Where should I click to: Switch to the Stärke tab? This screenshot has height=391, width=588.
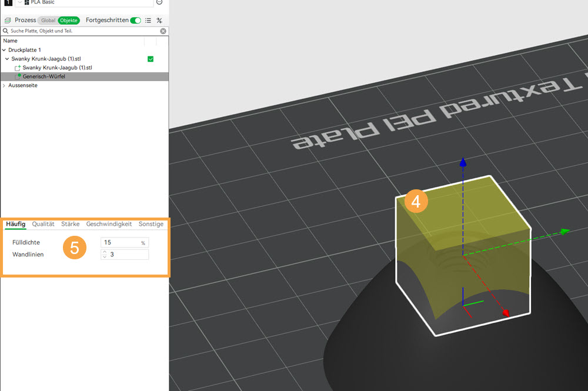(70, 224)
